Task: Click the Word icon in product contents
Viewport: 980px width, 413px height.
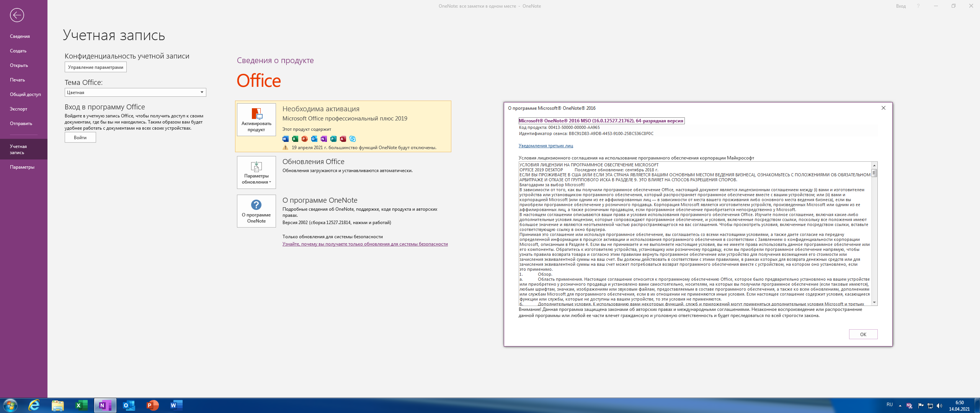Action: [286, 139]
